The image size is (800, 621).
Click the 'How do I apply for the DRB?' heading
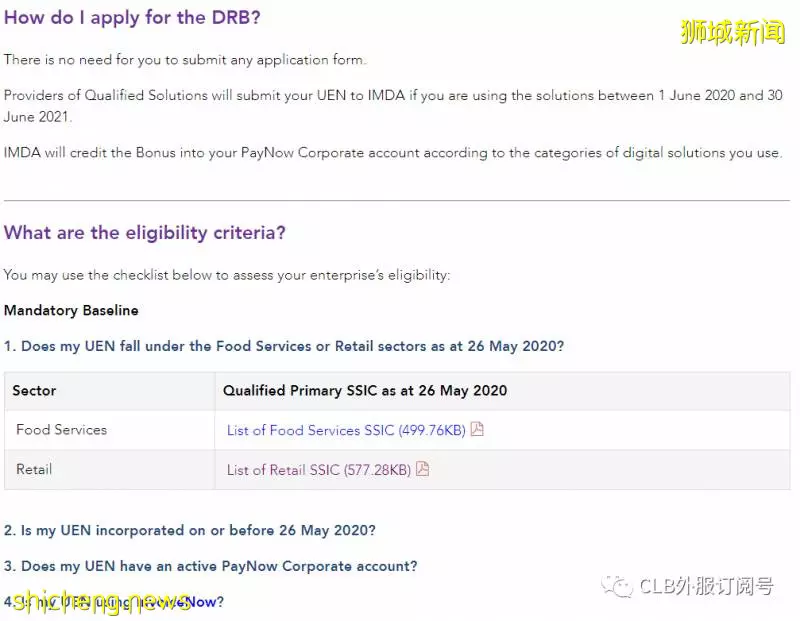(132, 17)
